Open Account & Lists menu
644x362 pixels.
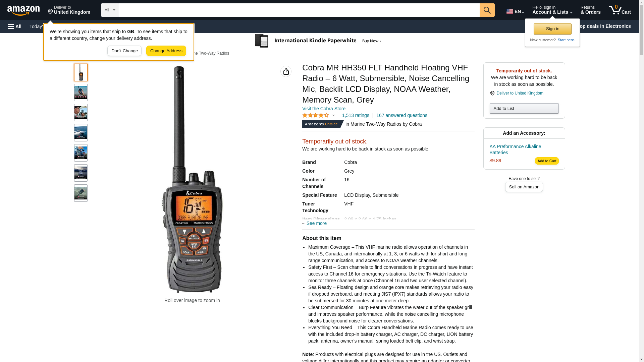click(552, 10)
